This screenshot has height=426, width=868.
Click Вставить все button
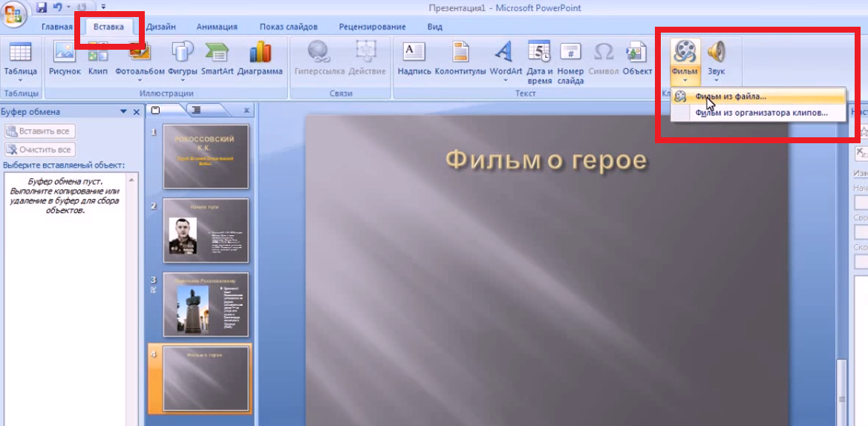[x=40, y=131]
